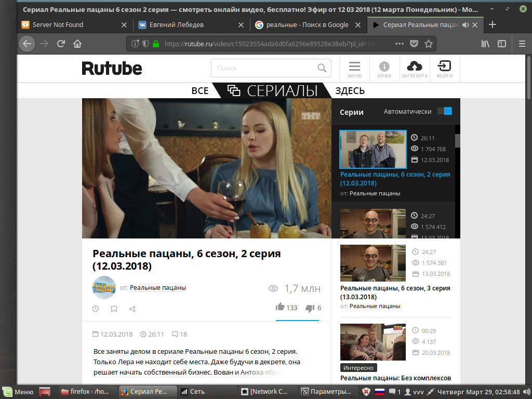The image size is (532, 399).
Task: Toggle the Автоматически autoplay switch
Action: click(x=445, y=111)
